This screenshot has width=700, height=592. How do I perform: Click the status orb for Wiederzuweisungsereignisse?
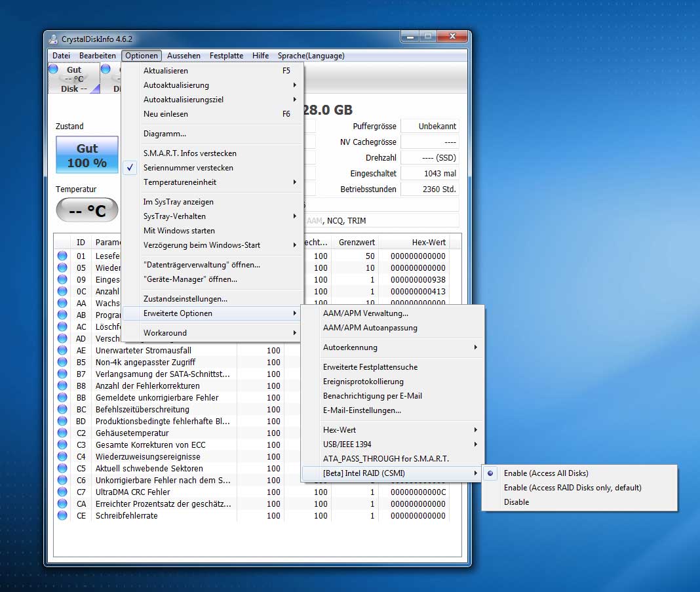62,456
